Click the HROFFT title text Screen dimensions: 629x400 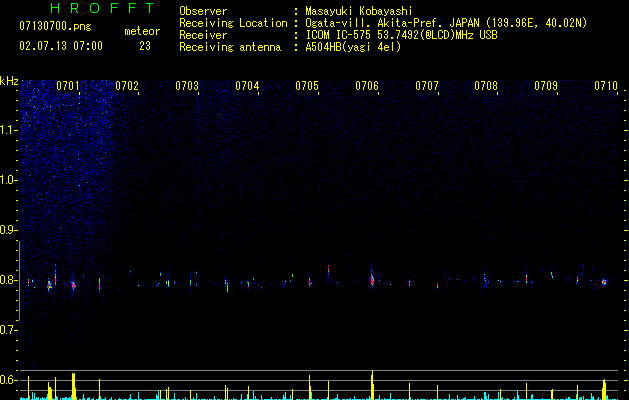[x=103, y=8]
